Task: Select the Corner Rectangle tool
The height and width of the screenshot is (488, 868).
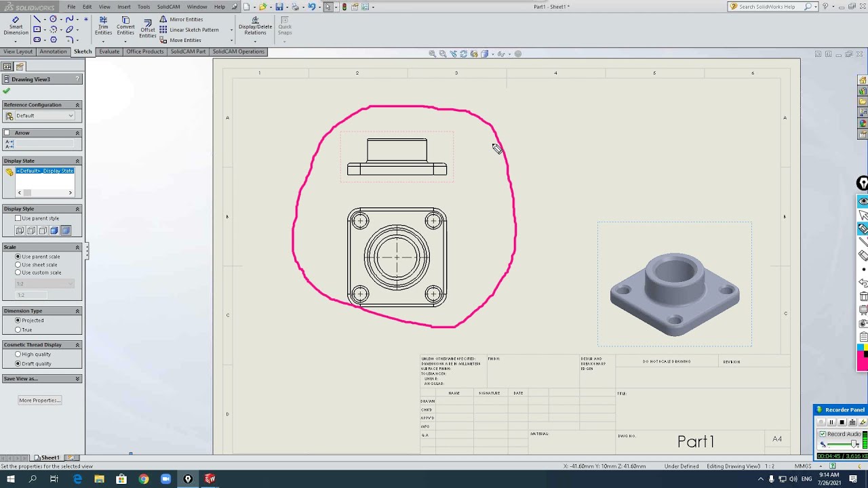Action: coord(37,29)
